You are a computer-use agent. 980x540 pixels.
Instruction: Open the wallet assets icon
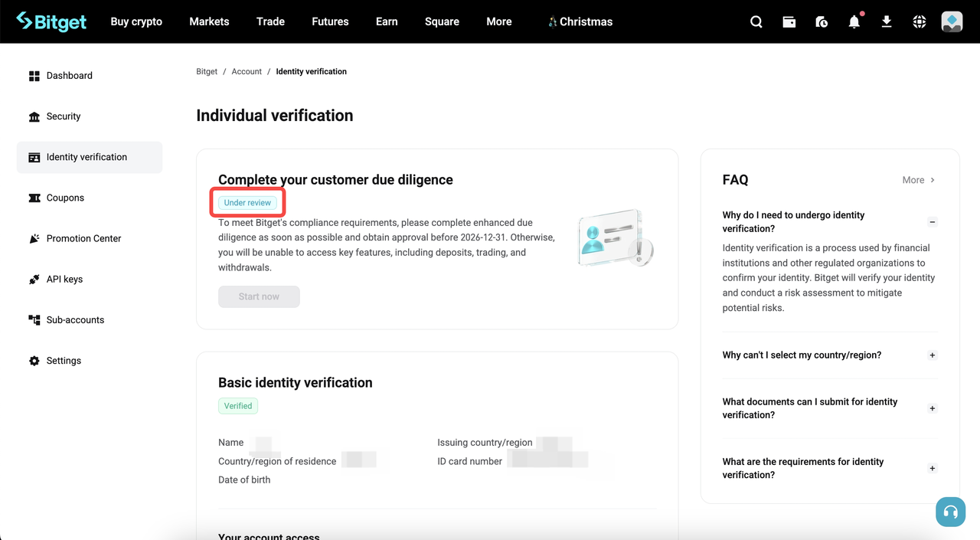tap(789, 21)
